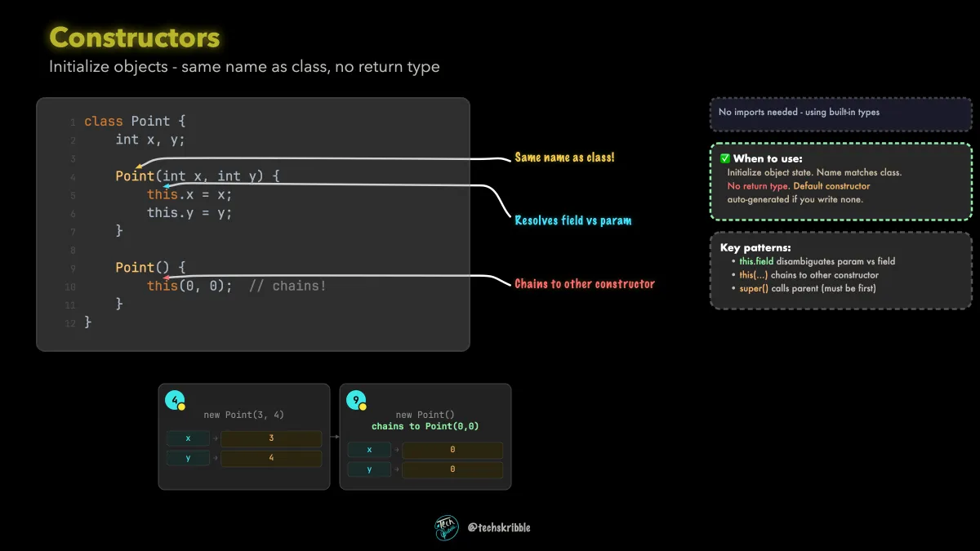The width and height of the screenshot is (980, 551).
Task: Click the 'Chains to other constructor' annotation
Action: tap(585, 284)
